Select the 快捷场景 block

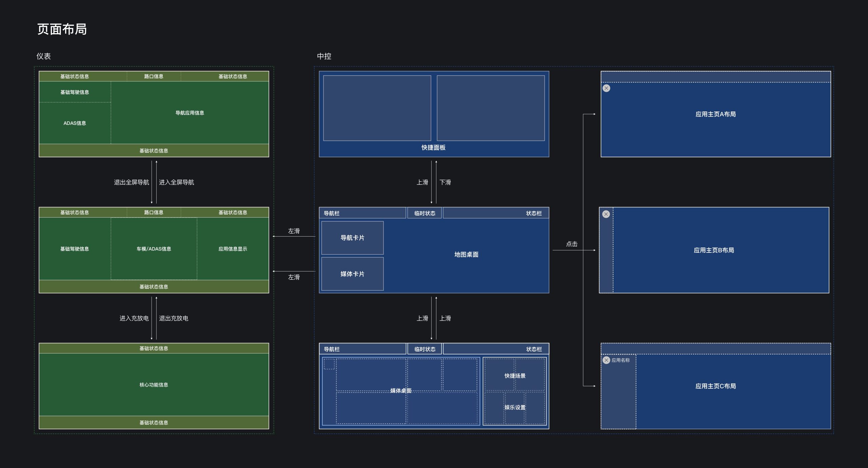click(515, 375)
